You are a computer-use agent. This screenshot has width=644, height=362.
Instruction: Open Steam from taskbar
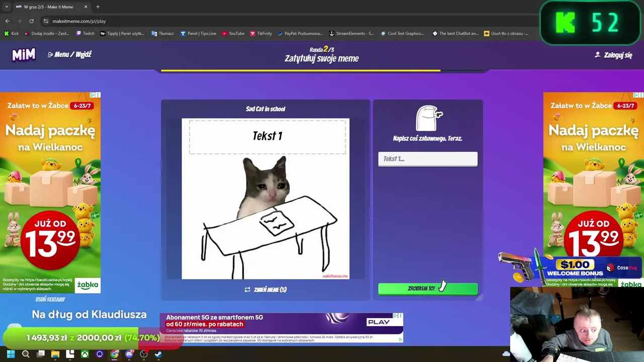click(158, 354)
